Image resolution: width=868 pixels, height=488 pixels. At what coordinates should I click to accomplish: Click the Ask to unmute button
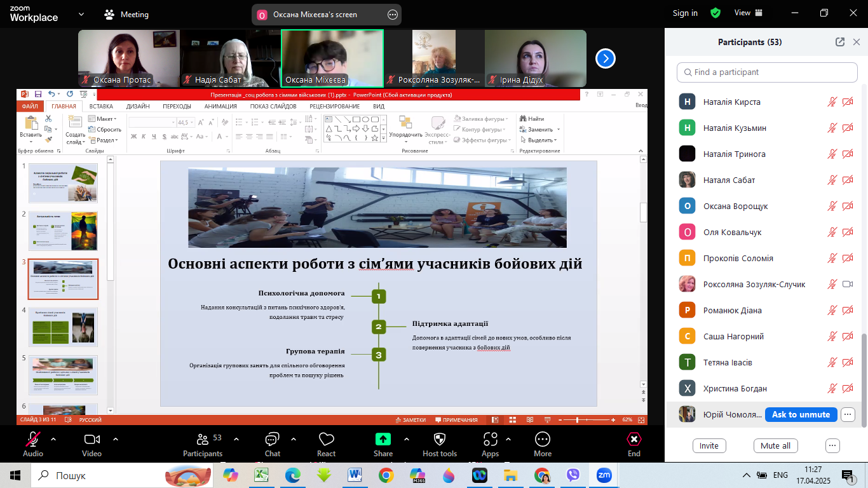pos(800,414)
